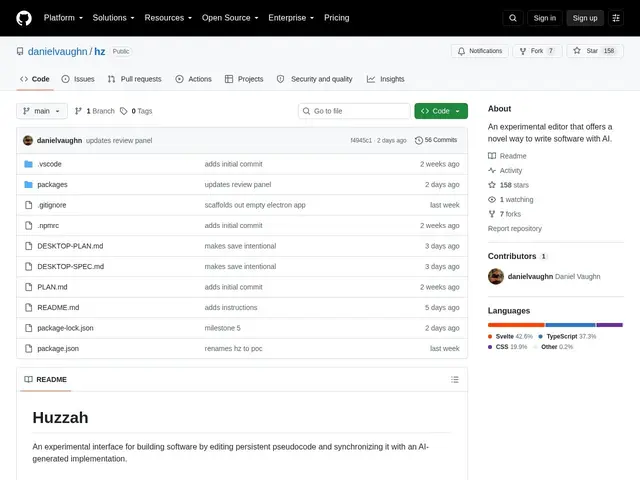Click commit hash f4945c1
This screenshot has width=640, height=480.
point(361,140)
